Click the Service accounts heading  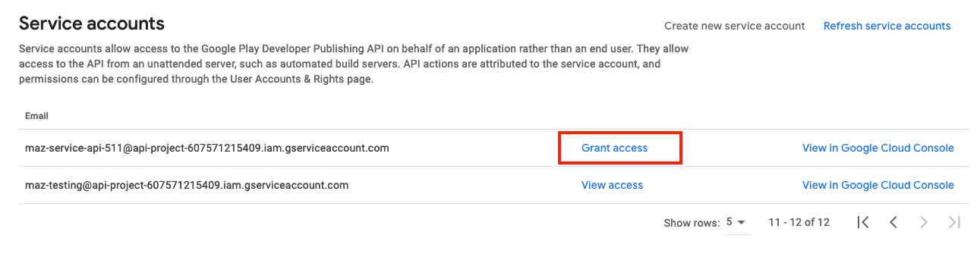[92, 24]
